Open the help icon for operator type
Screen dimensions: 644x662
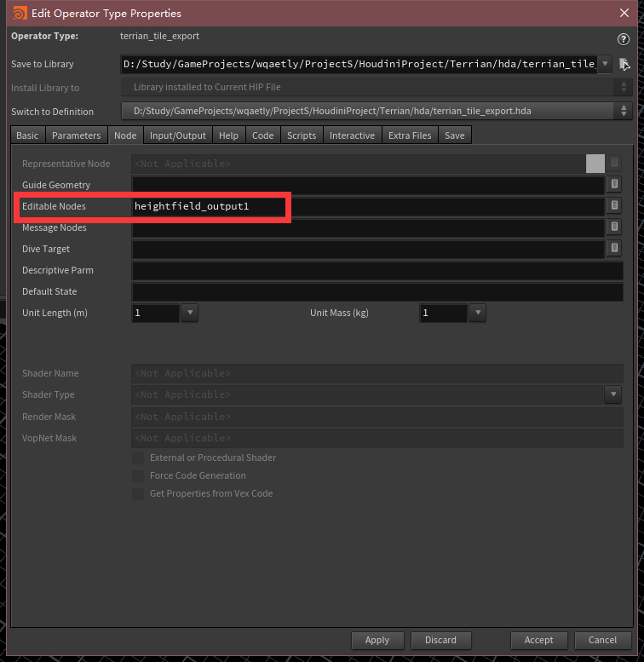(623, 39)
